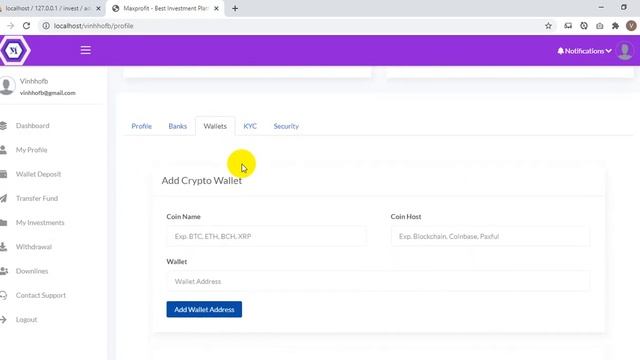Click the Downlines people icon
This screenshot has height=360, width=640.
tap(4, 271)
